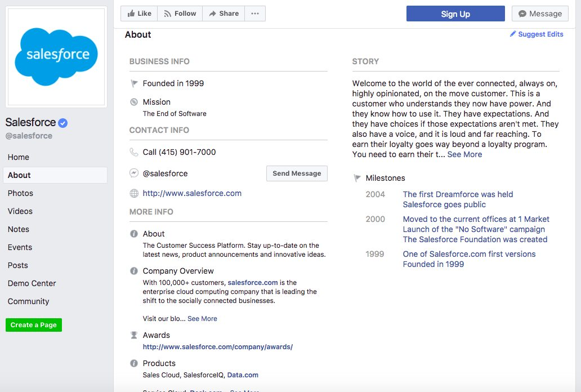Share the Salesforce page
Viewport: 581px width, 392px height.
[224, 14]
